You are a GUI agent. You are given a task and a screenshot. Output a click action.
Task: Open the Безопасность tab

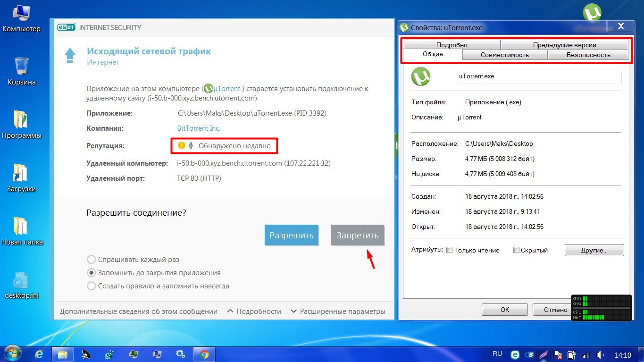tap(588, 55)
